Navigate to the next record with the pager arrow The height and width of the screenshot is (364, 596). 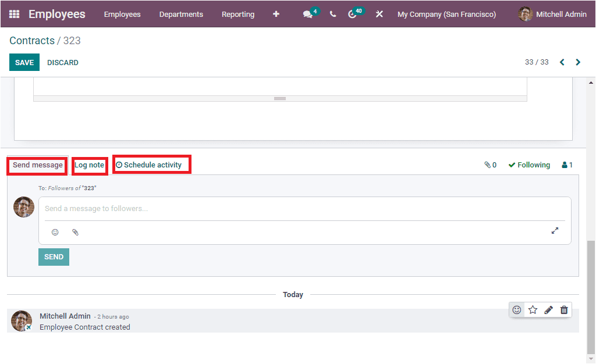click(x=578, y=62)
